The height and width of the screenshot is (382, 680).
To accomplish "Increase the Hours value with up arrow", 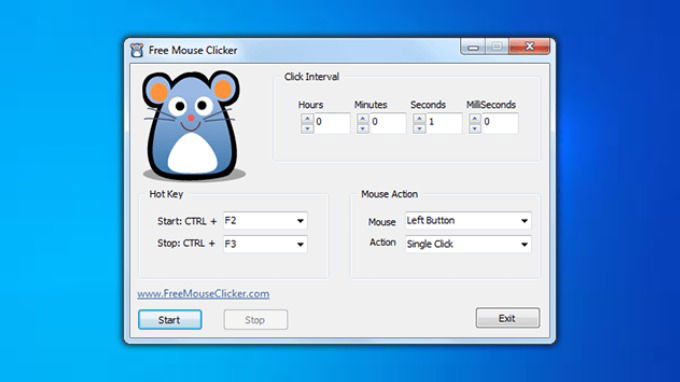I will (x=307, y=118).
